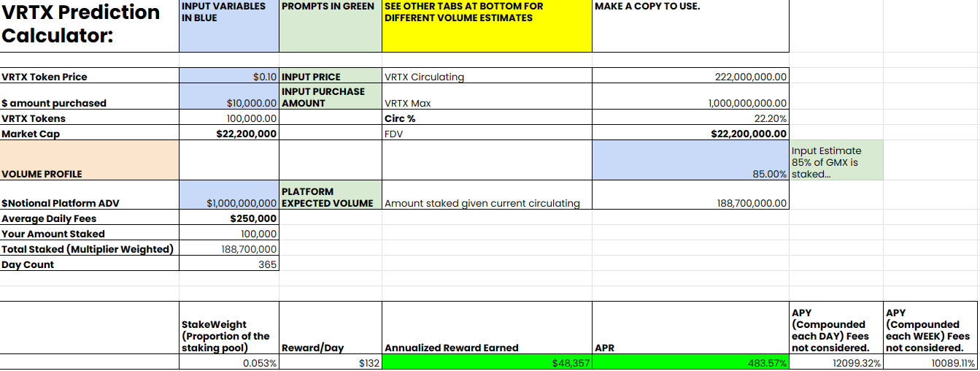Image resolution: width=980 pixels, height=371 pixels.
Task: Click the 100,000 your amount staked value
Action: point(229,234)
